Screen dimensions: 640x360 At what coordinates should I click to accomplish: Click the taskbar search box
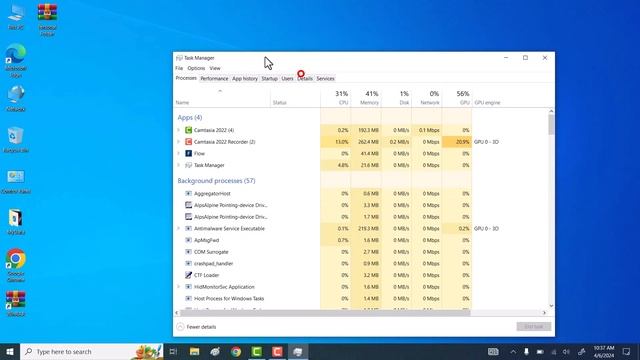[91, 351]
